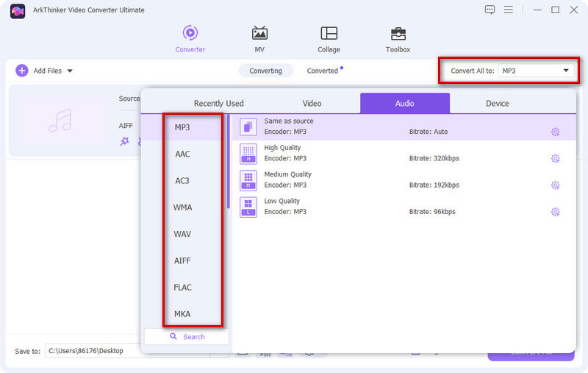Click the magnifier icon beside Search
588x373 pixels.
[173, 336]
